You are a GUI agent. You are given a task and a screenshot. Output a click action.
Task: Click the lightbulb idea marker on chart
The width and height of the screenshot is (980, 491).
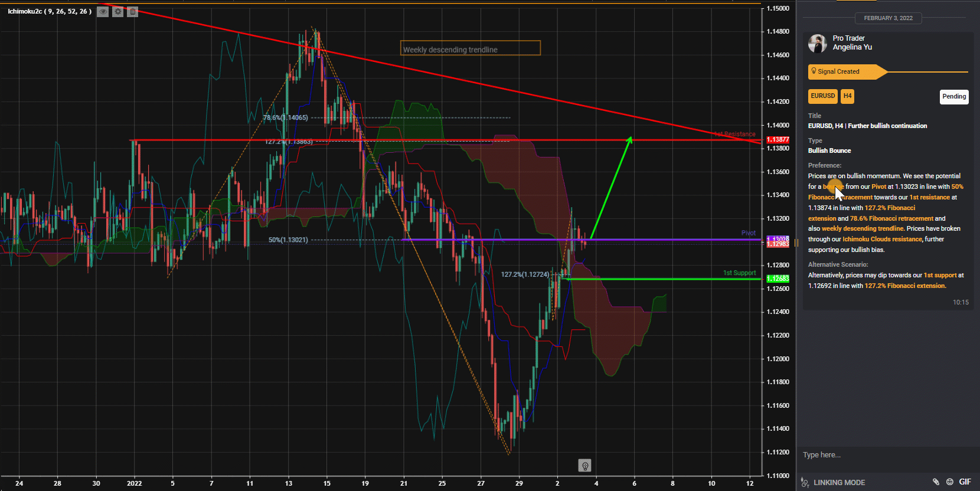pyautogui.click(x=584, y=466)
